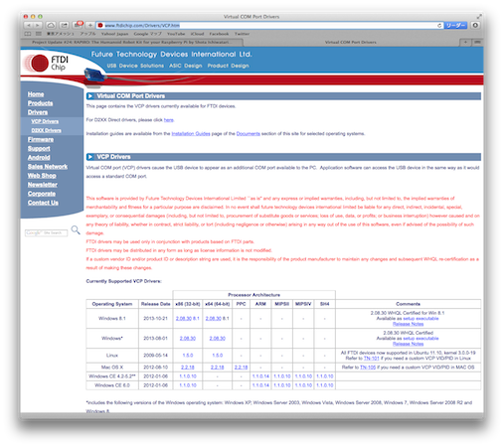Open the Installation Guides link

coord(191,134)
